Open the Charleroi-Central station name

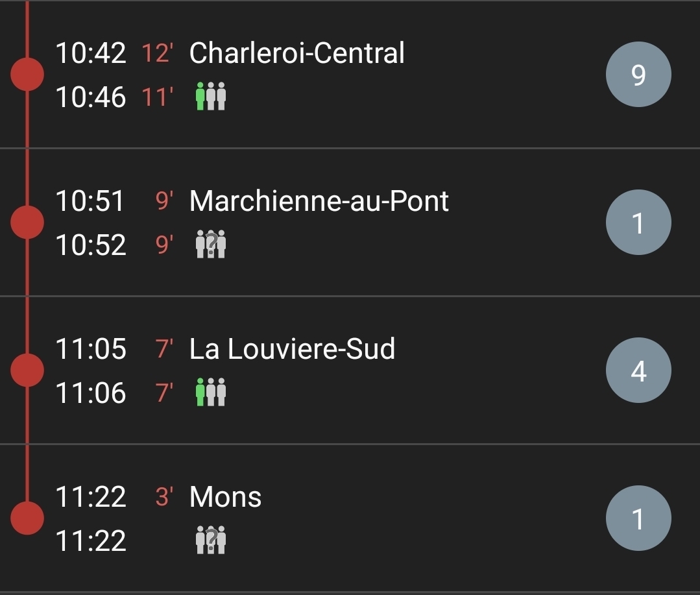pos(296,53)
